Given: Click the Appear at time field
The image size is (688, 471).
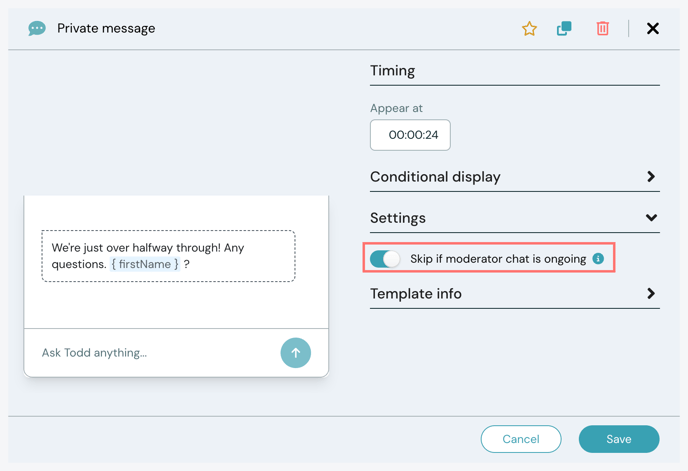Looking at the screenshot, I should pos(410,135).
